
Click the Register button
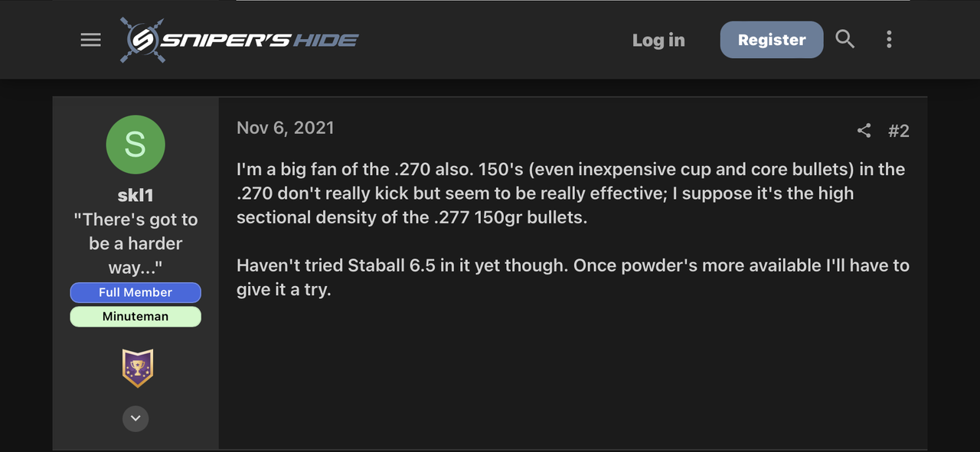(x=772, y=40)
